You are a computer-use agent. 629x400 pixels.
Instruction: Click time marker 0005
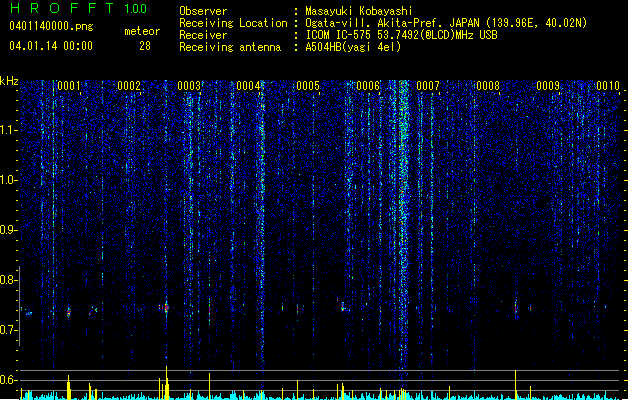(308, 86)
